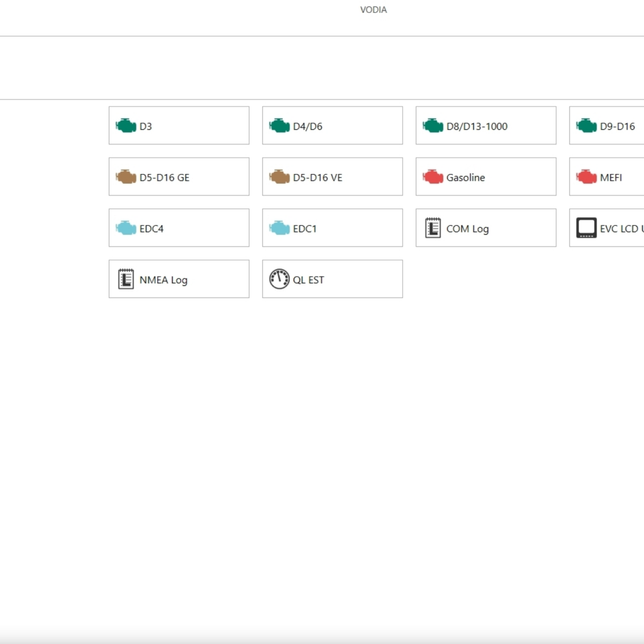This screenshot has height=644, width=644.
Task: Click the D4/D6 green engine icon
Action: [280, 126]
